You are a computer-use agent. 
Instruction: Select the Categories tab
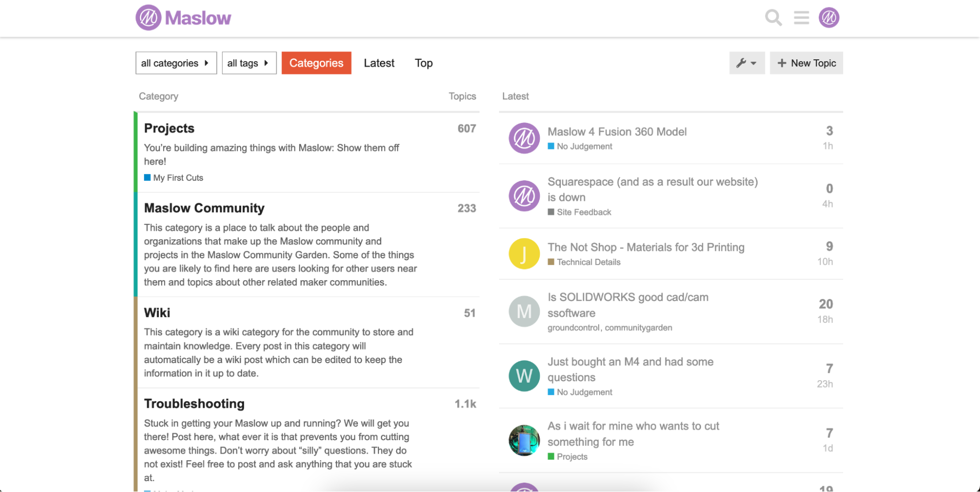pos(316,63)
